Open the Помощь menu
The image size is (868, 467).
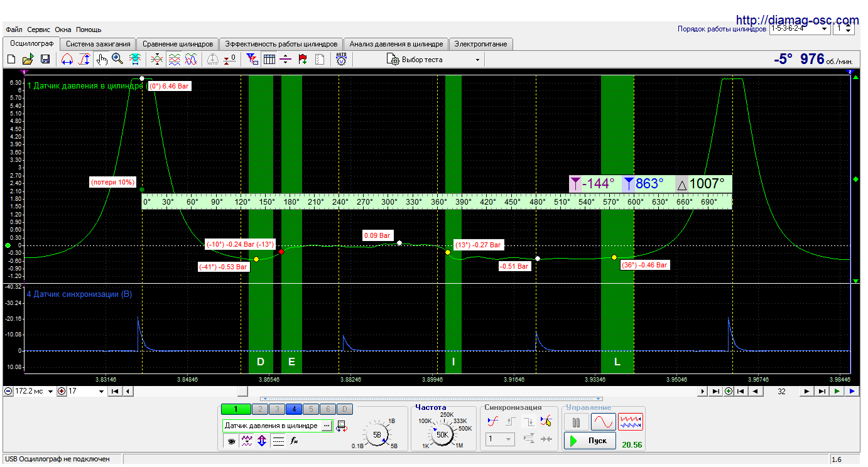coord(89,30)
